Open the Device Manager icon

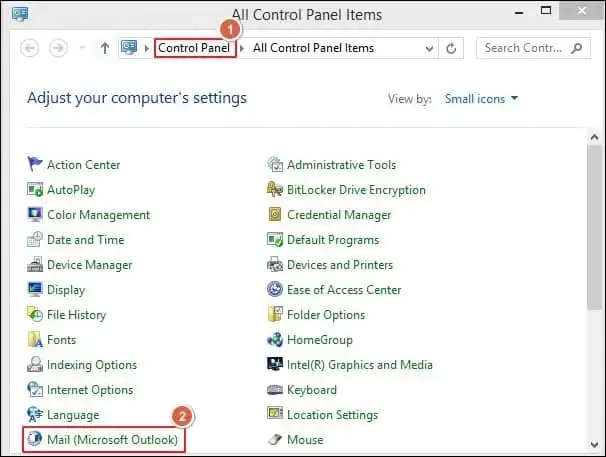36,265
